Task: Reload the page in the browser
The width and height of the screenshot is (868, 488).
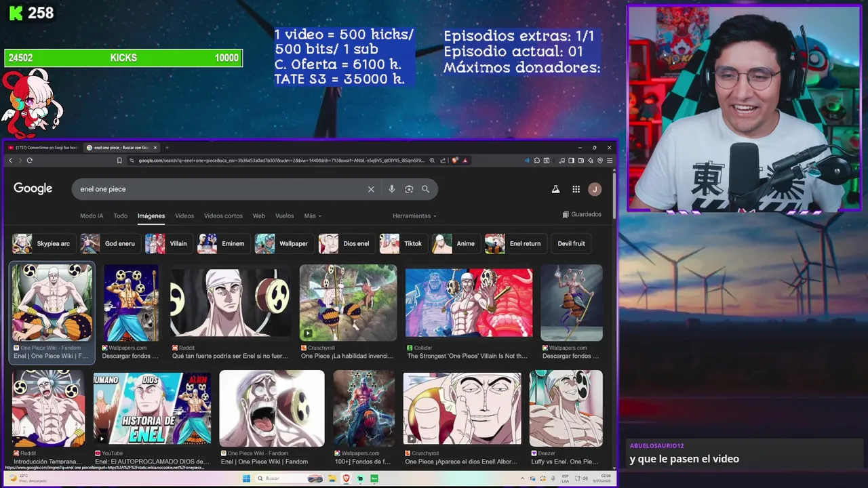Action: [29, 161]
